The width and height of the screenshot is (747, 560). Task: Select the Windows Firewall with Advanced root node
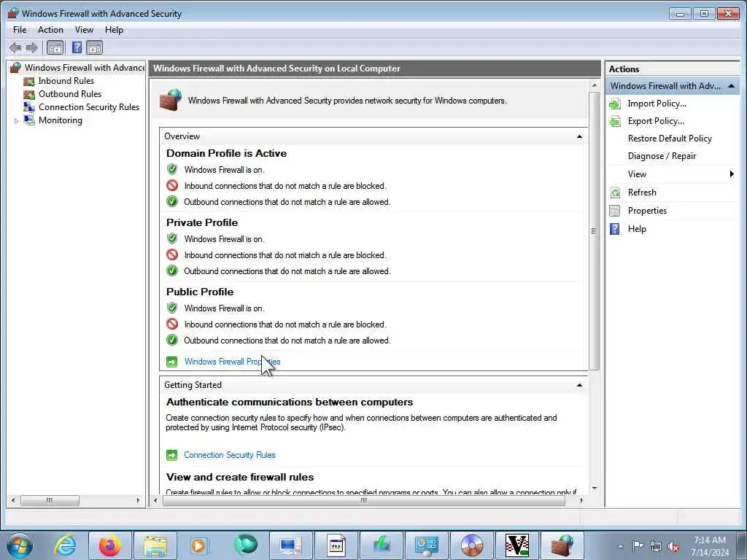85,68
